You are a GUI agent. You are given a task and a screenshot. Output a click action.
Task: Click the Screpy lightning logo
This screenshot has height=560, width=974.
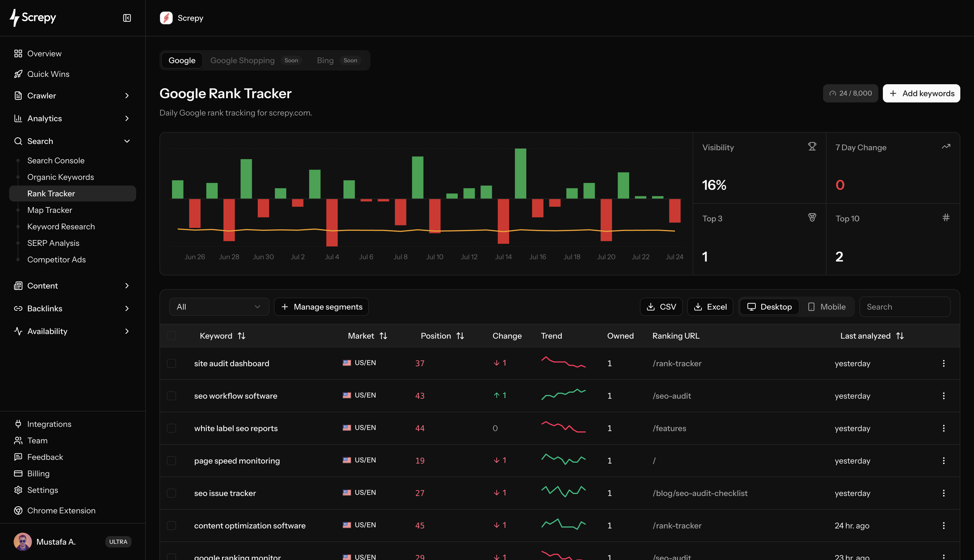[15, 18]
